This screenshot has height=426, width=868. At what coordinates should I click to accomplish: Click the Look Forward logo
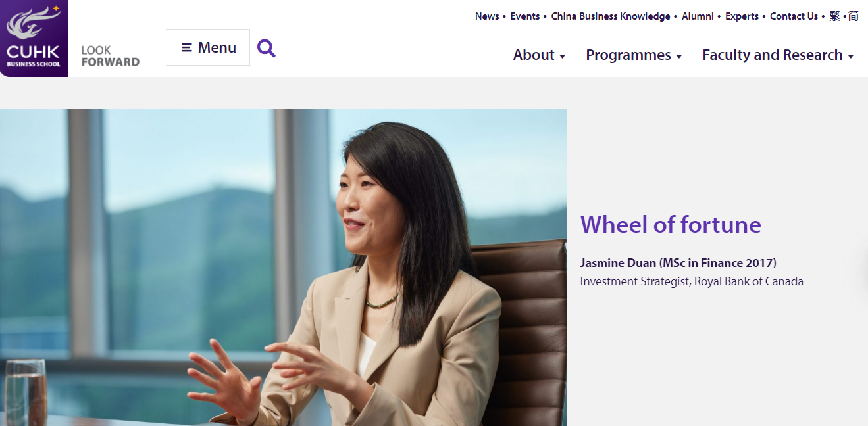pyautogui.click(x=111, y=56)
